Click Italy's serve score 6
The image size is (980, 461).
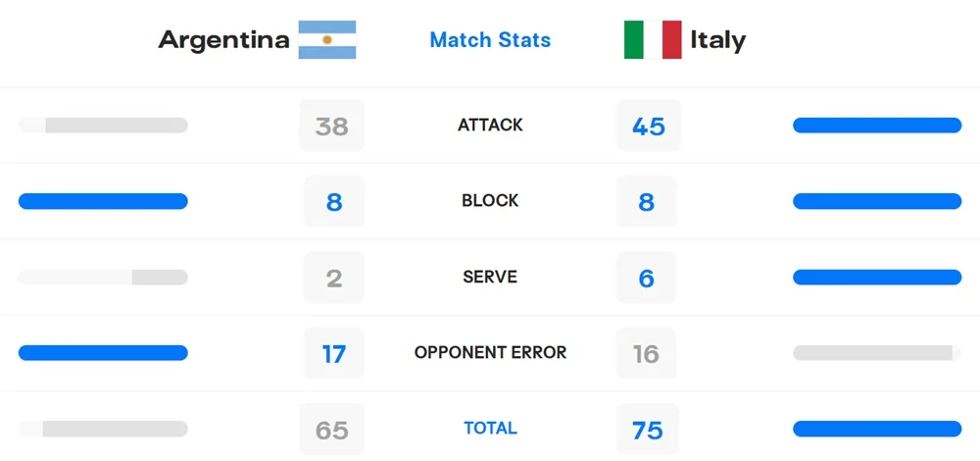(x=647, y=278)
